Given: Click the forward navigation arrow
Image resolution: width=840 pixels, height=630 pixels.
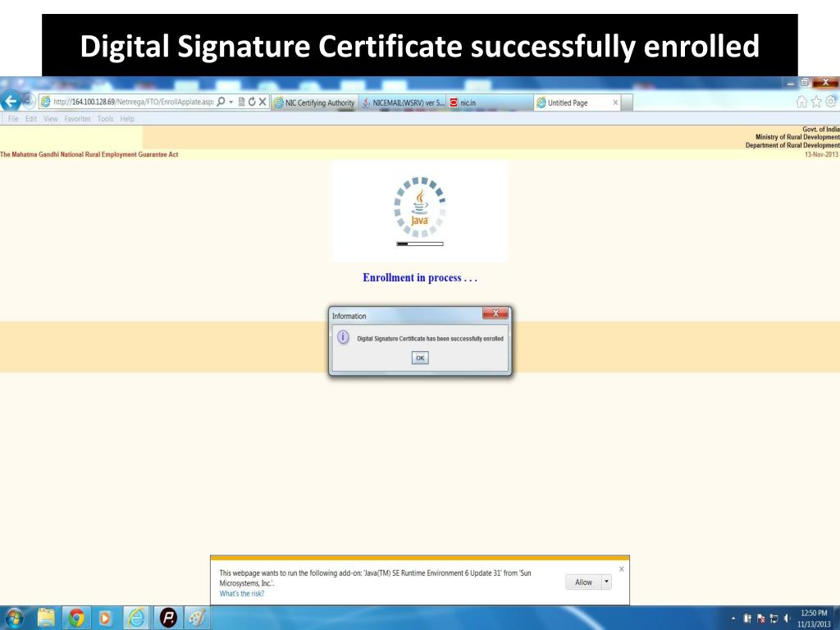Looking at the screenshot, I should coord(29,101).
